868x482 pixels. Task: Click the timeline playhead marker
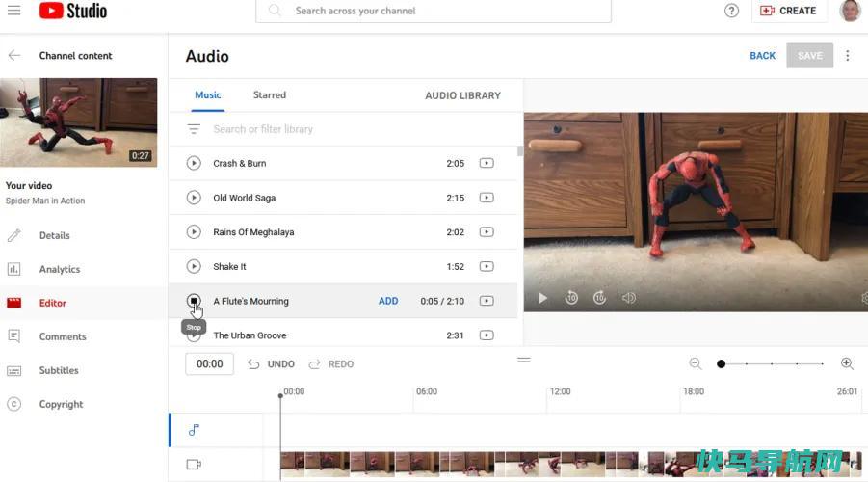point(280,395)
